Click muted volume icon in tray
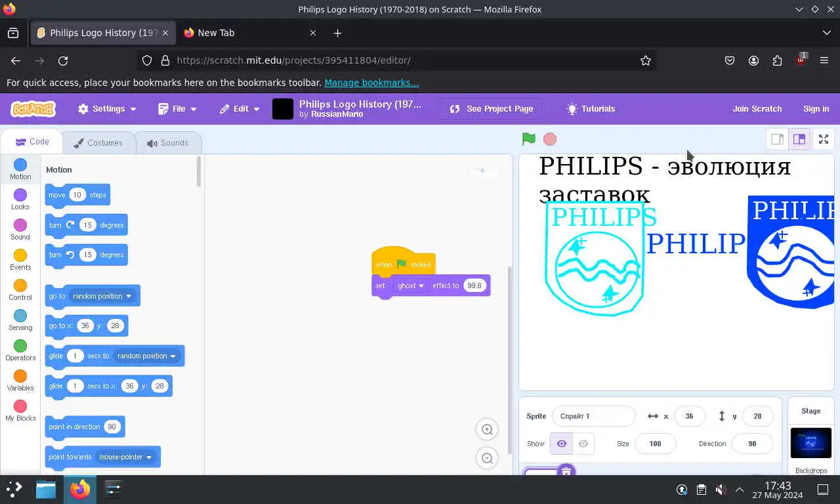840x504 pixels. click(x=721, y=490)
